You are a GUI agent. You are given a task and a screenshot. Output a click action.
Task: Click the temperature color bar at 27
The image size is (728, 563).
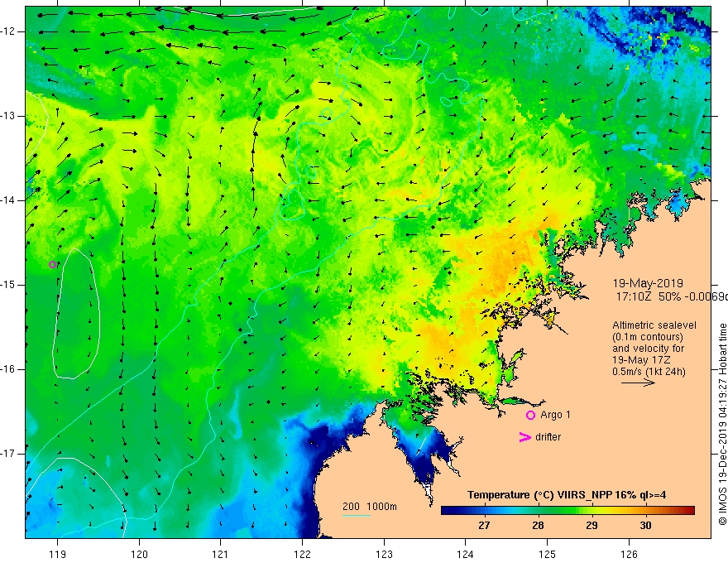(484, 511)
